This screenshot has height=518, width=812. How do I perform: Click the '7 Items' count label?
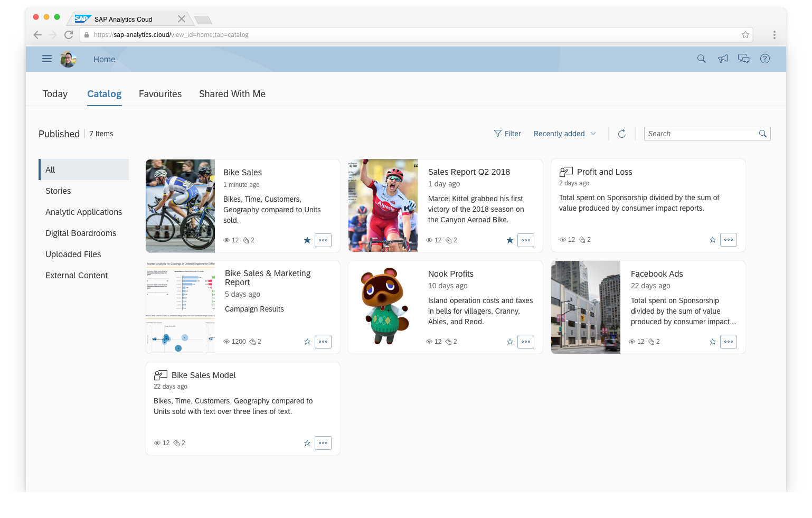click(101, 134)
